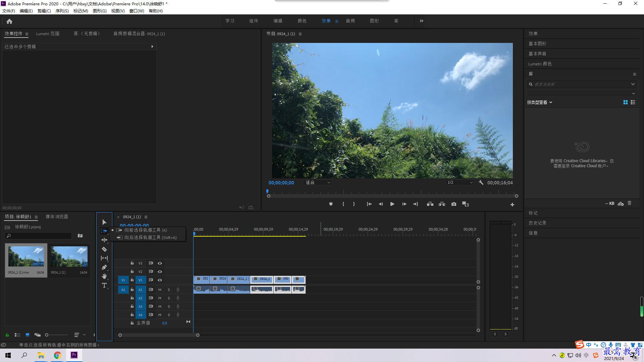Adjust project thumbnail zoom slider

56,335
